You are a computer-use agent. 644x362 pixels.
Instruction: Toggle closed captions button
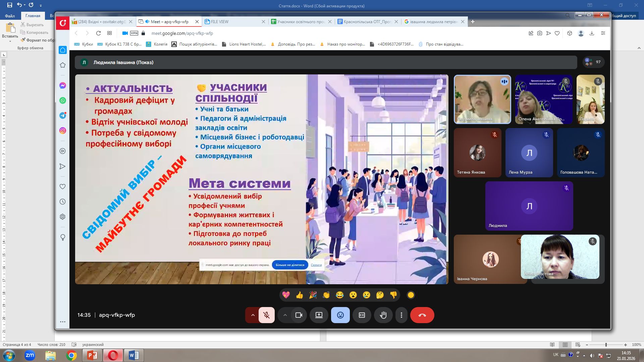pyautogui.click(x=362, y=315)
